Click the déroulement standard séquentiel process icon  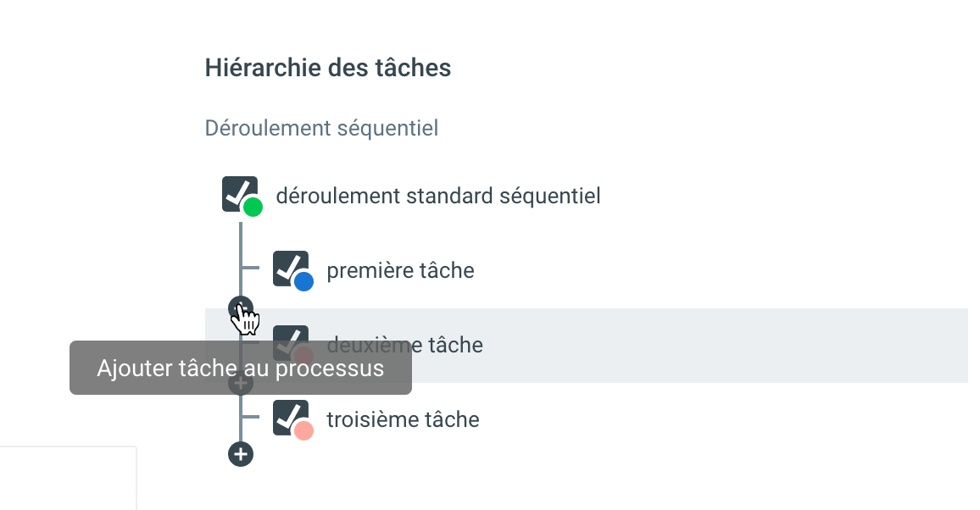238,192
